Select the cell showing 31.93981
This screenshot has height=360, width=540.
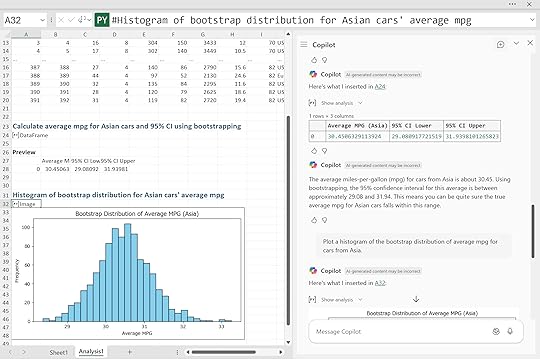(x=116, y=169)
